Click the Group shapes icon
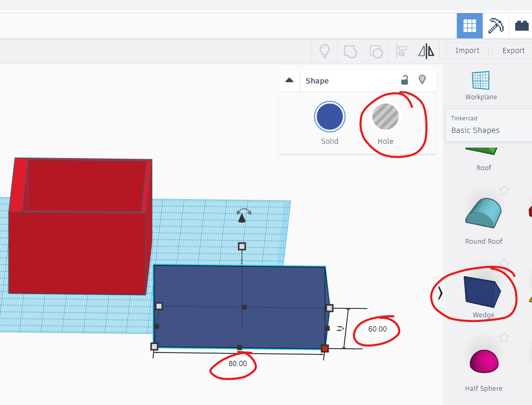Viewport: 532px width, 405px height. (350, 51)
